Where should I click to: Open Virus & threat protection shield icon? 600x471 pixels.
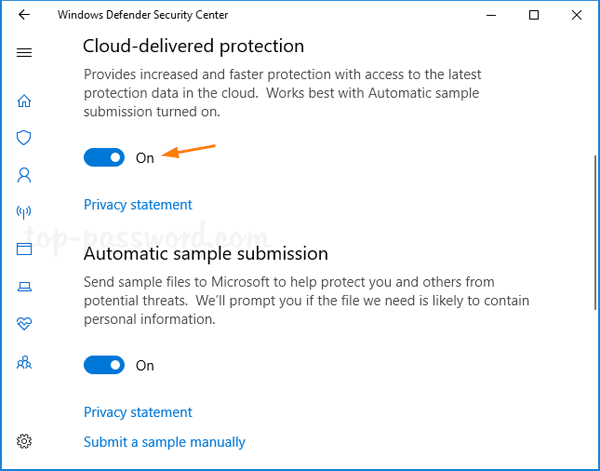click(x=25, y=137)
